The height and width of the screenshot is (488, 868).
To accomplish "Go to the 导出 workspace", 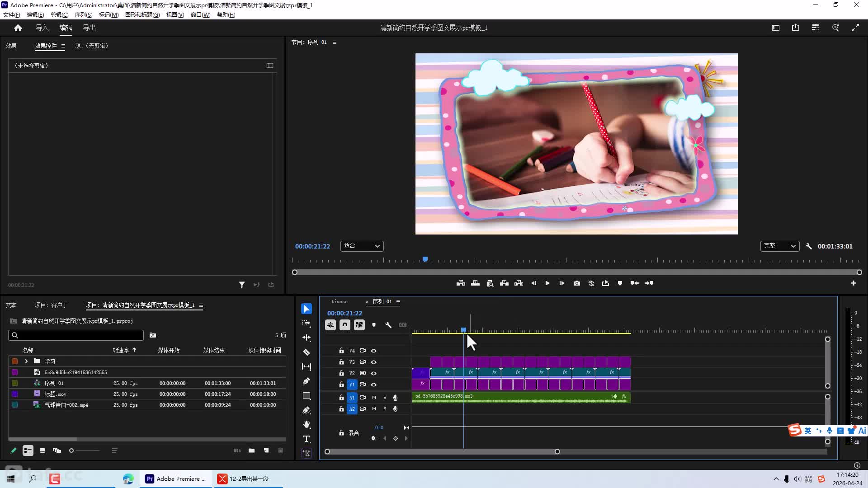I will (x=89, y=28).
